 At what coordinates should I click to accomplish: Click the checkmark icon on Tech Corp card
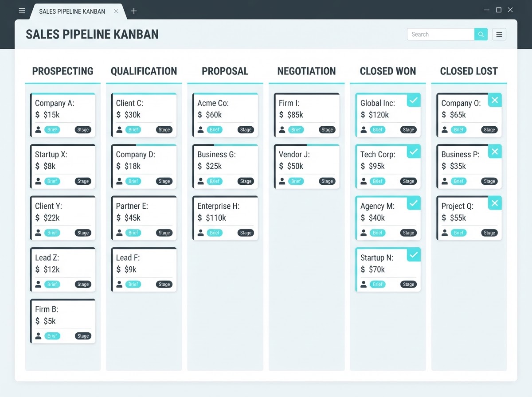click(x=414, y=152)
